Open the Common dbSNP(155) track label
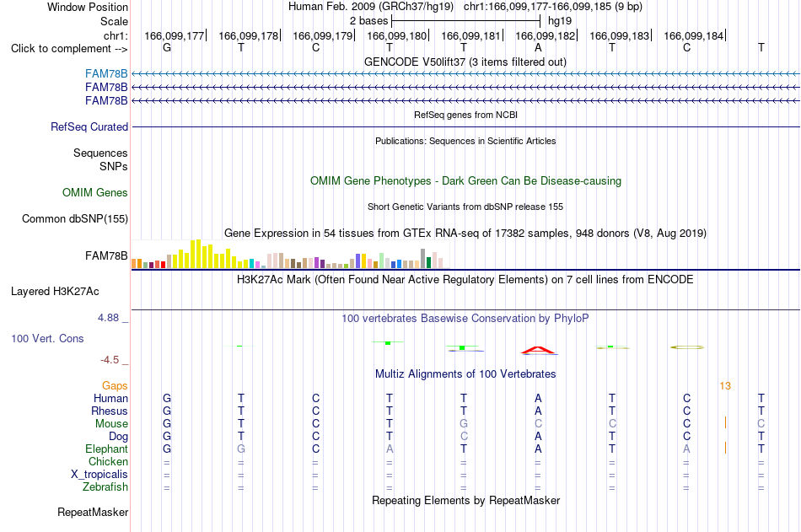Image resolution: width=801 pixels, height=532 pixels. (x=75, y=218)
